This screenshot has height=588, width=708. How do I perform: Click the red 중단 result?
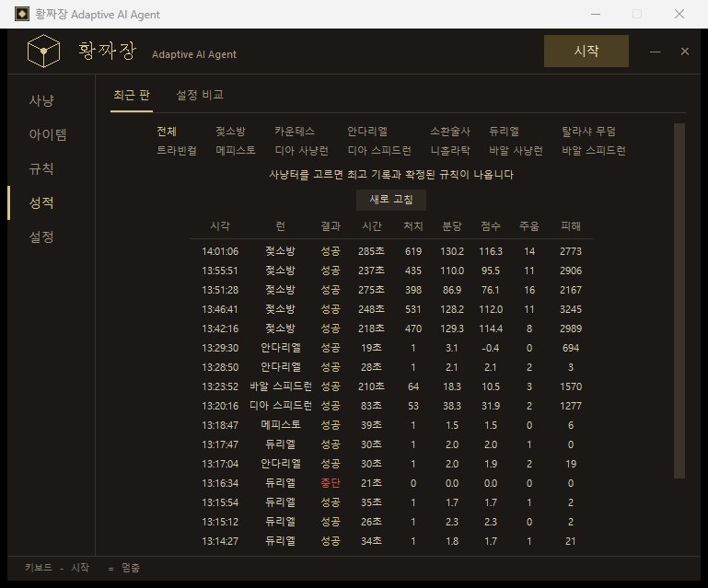click(331, 483)
